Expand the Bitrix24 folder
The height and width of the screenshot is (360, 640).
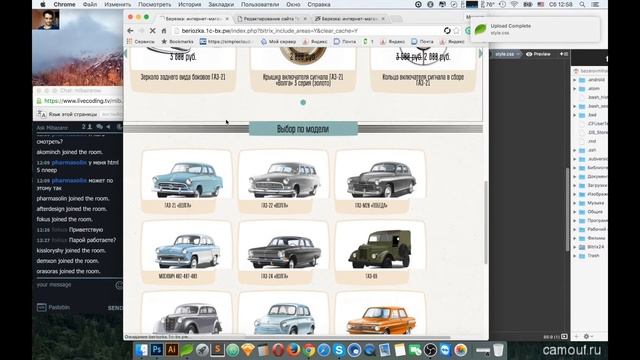point(575,247)
